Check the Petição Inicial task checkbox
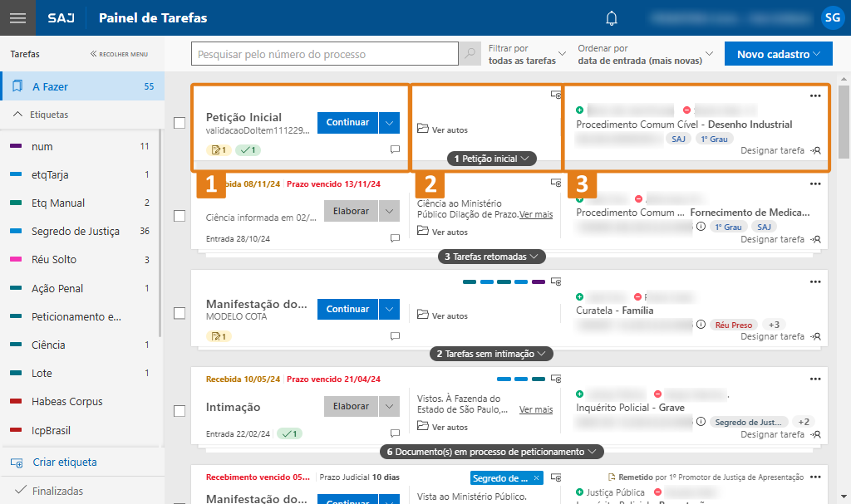The height and width of the screenshot is (504, 851). 180,123
